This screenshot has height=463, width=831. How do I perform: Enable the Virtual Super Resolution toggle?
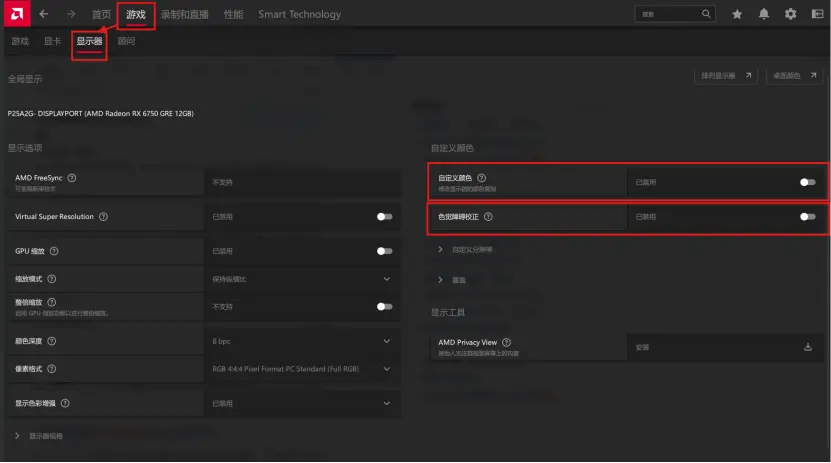point(384,216)
